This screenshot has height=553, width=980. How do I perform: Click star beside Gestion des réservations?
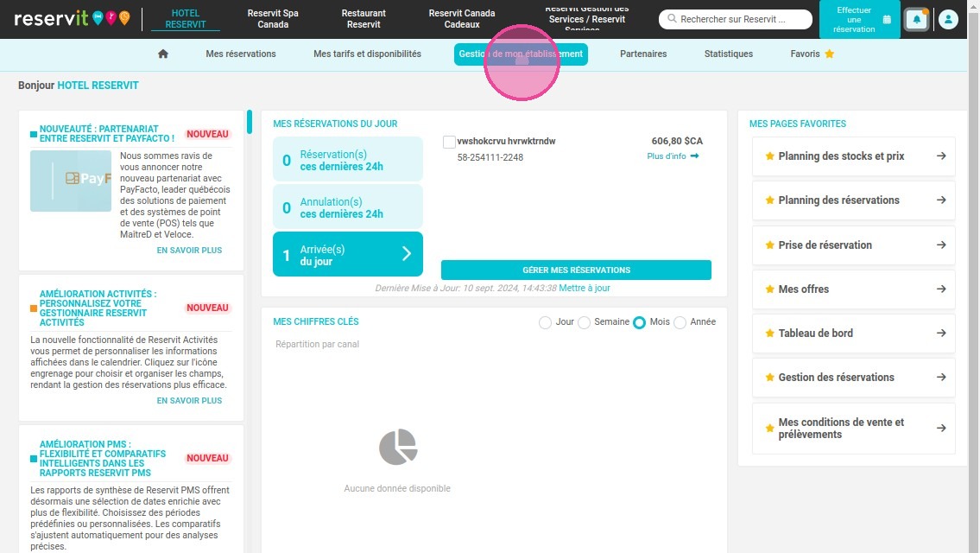pos(770,378)
